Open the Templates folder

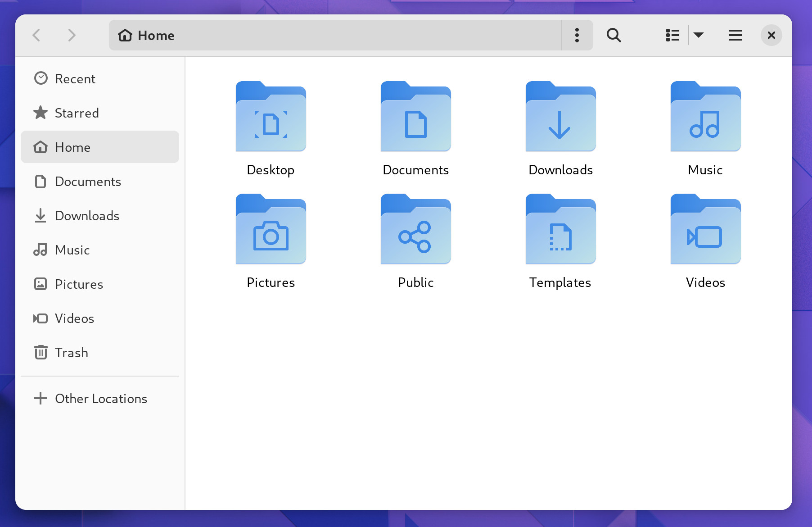(560, 230)
